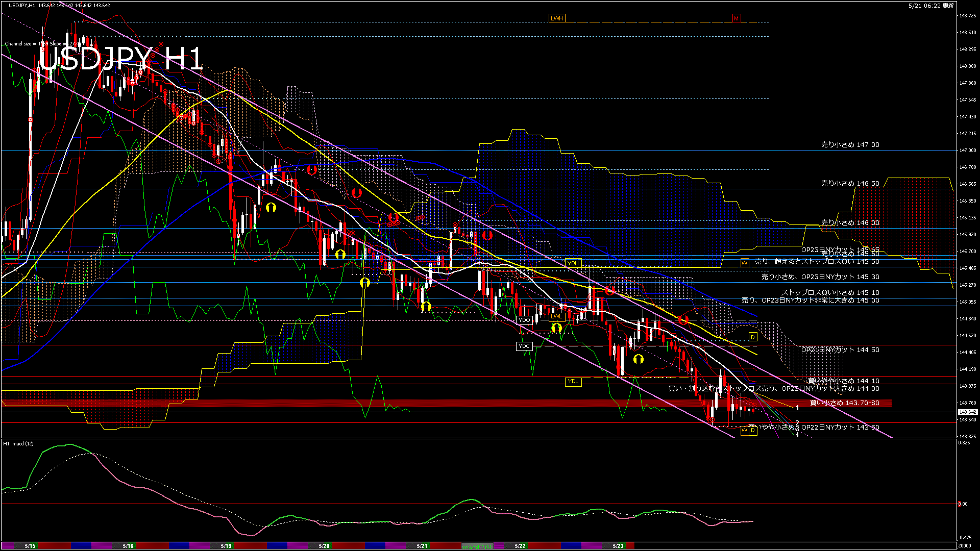Select the orange M monthly marker

736,18
